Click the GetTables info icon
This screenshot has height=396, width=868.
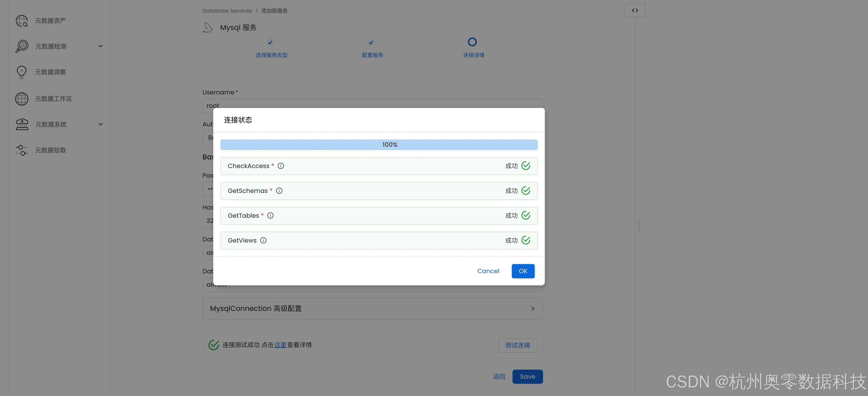pyautogui.click(x=270, y=216)
